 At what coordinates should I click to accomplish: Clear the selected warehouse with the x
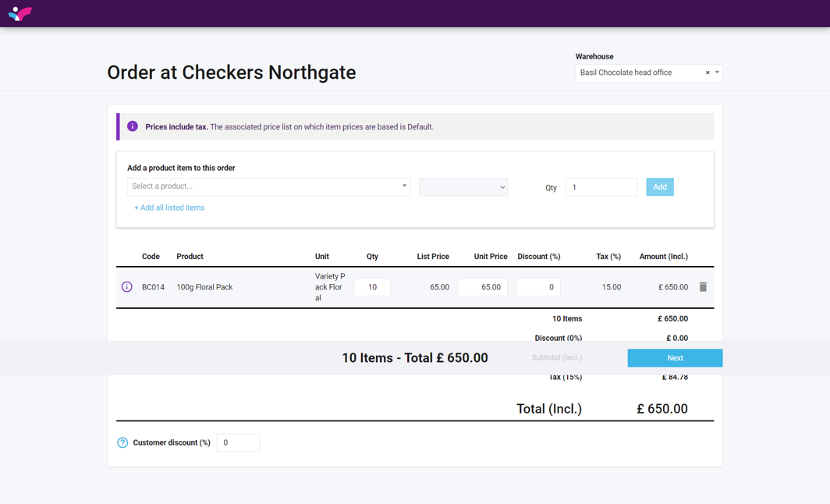(708, 73)
